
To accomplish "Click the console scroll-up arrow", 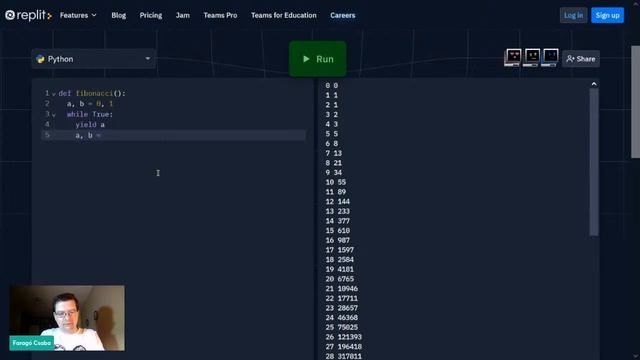I will (594, 84).
